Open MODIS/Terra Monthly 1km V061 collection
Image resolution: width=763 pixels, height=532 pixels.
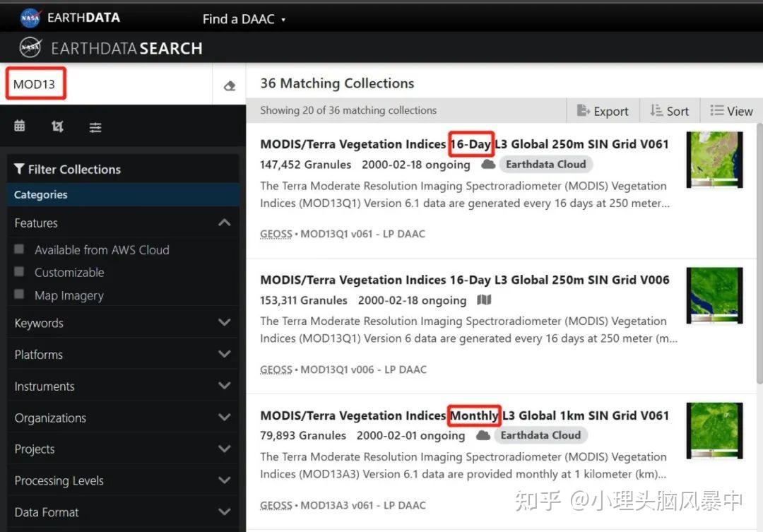pos(464,415)
